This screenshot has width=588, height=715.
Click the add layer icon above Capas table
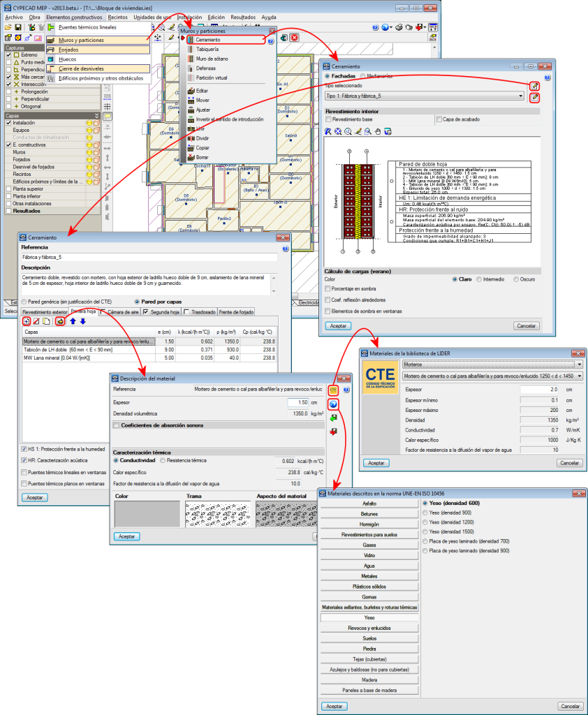click(x=27, y=321)
